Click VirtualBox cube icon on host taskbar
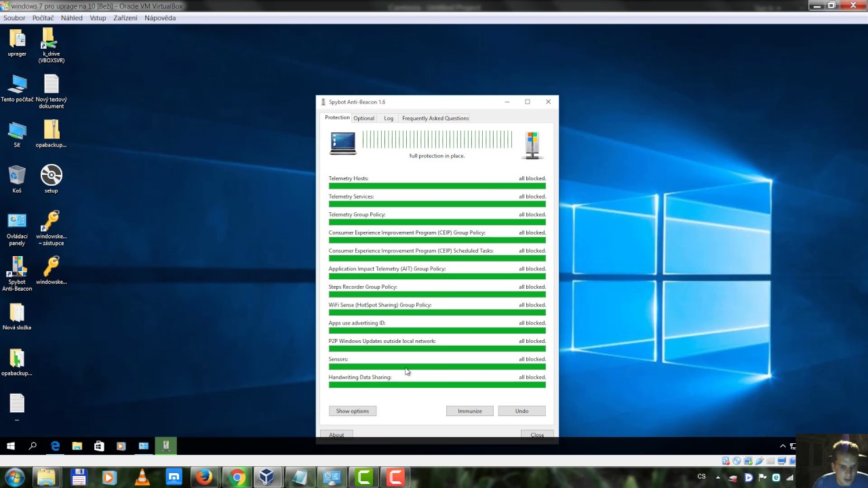The width and height of the screenshot is (868, 488). point(267,477)
